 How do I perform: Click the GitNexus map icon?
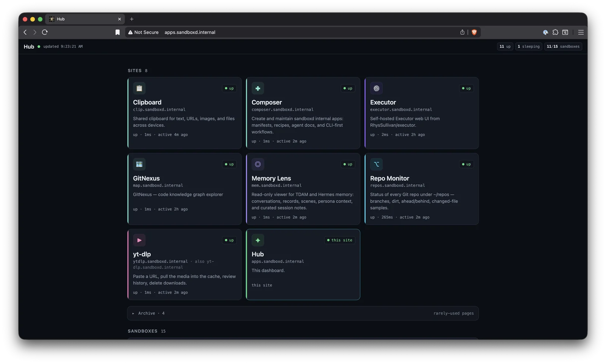click(x=139, y=164)
